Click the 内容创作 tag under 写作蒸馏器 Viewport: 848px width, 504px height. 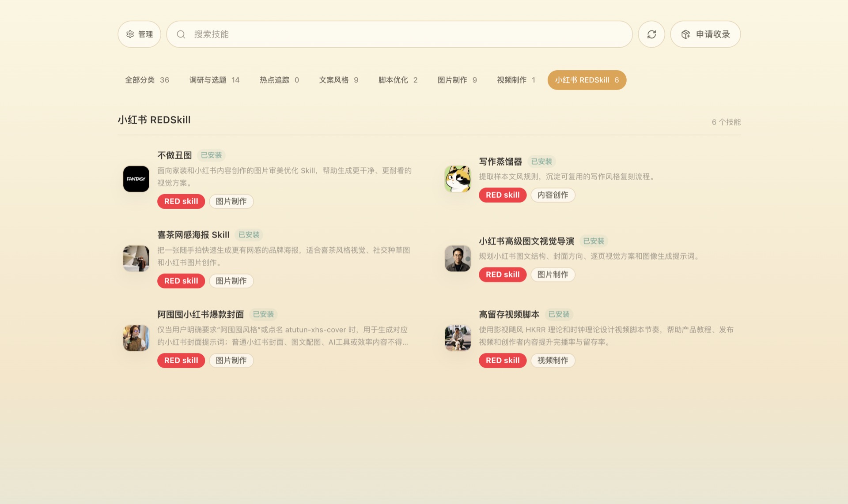pyautogui.click(x=553, y=195)
